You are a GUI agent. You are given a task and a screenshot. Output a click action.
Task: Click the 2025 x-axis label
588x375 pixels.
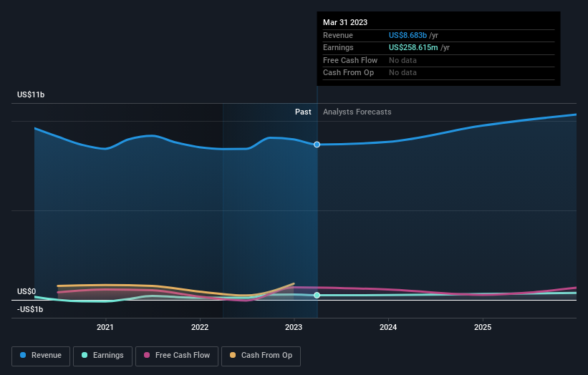(x=483, y=328)
